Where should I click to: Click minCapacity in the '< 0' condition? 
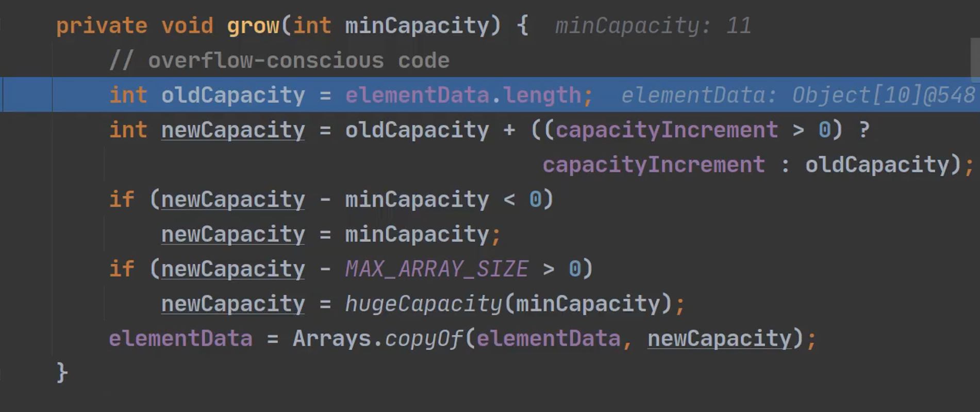[417, 200]
